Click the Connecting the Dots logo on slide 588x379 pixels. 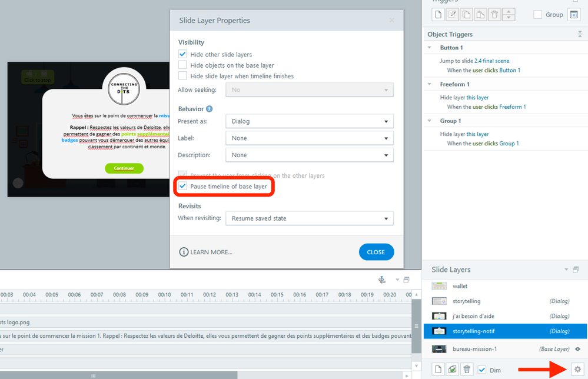(124, 89)
